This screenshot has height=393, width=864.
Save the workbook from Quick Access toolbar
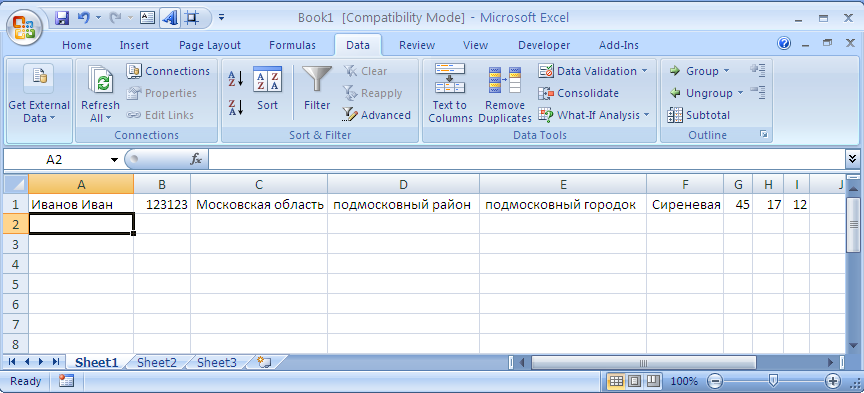coord(62,18)
